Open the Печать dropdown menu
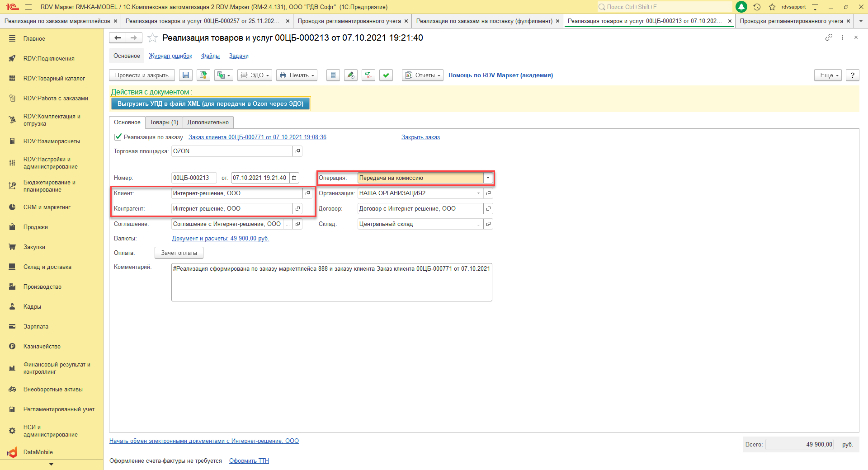This screenshot has height=470, width=868. point(297,75)
